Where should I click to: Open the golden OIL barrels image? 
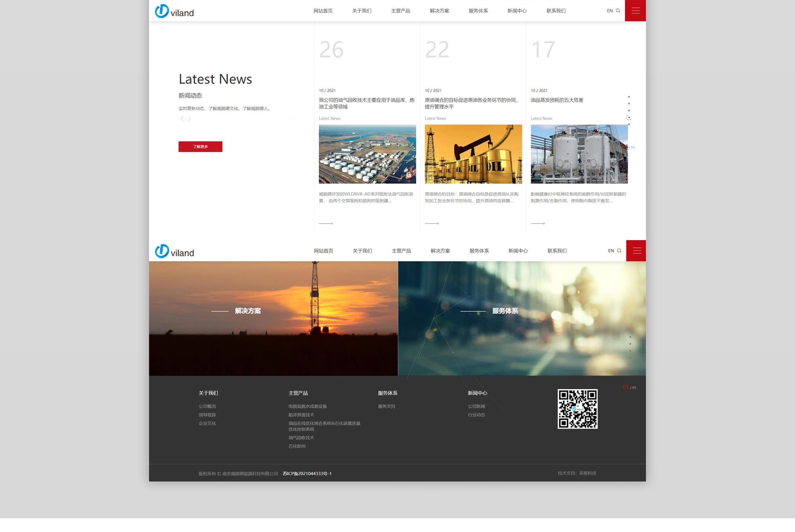(x=473, y=154)
